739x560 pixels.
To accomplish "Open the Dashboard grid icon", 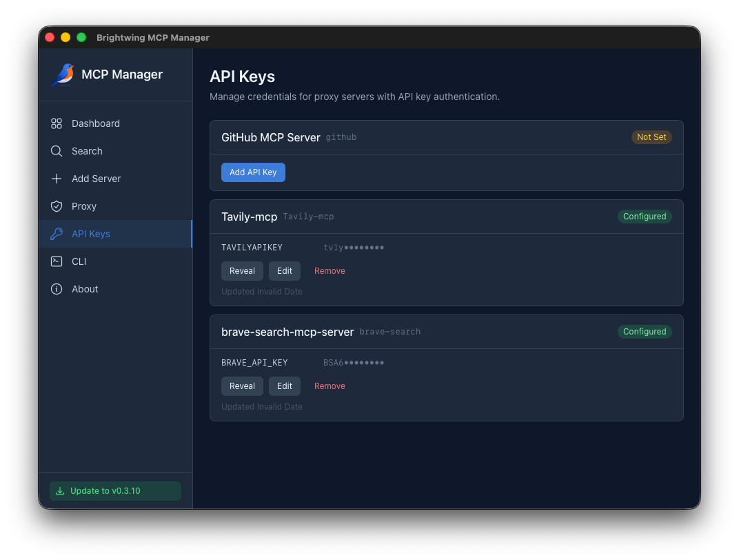I will click(57, 123).
